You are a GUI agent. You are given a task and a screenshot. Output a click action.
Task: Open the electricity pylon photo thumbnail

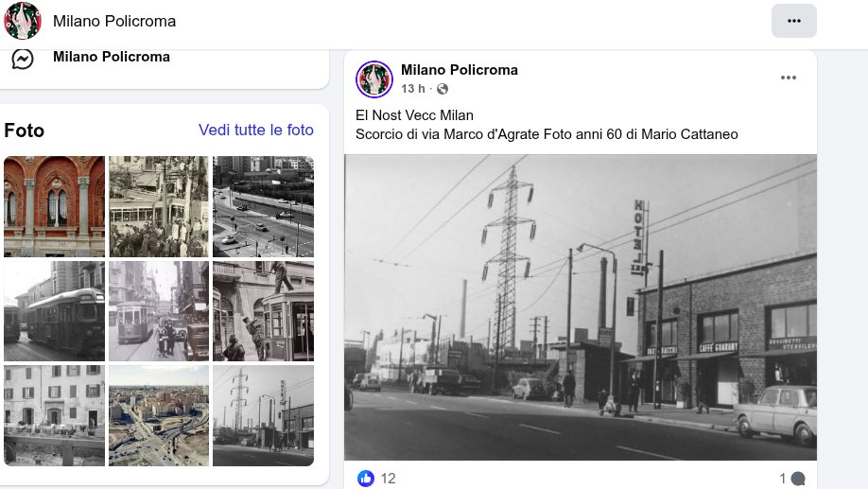click(x=263, y=415)
